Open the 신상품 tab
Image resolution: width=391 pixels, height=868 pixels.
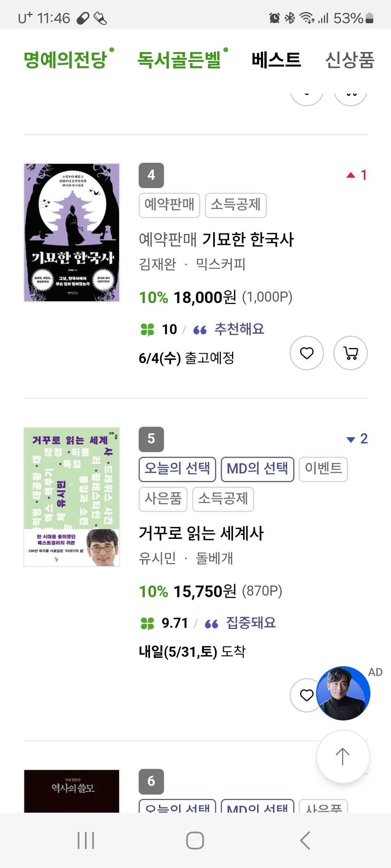click(x=349, y=60)
